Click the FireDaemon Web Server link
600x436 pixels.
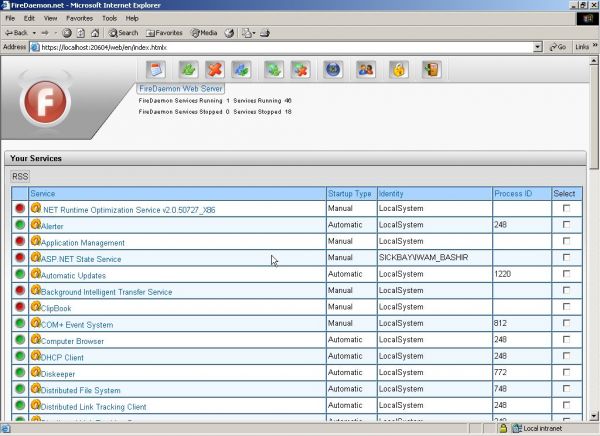click(181, 88)
